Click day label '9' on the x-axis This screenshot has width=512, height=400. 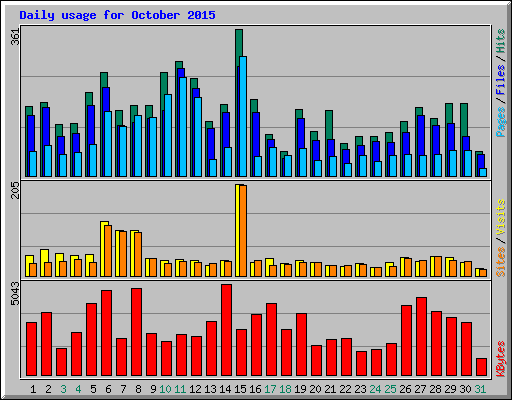tap(153, 389)
